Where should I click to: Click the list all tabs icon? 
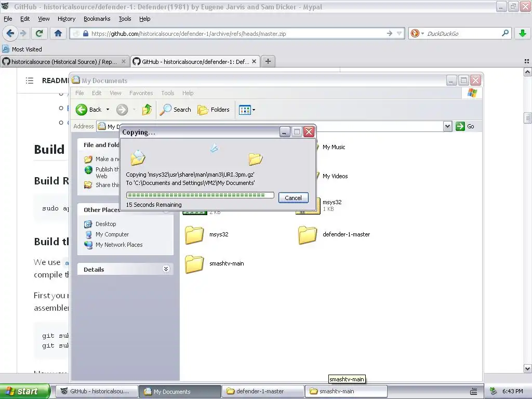(x=527, y=61)
